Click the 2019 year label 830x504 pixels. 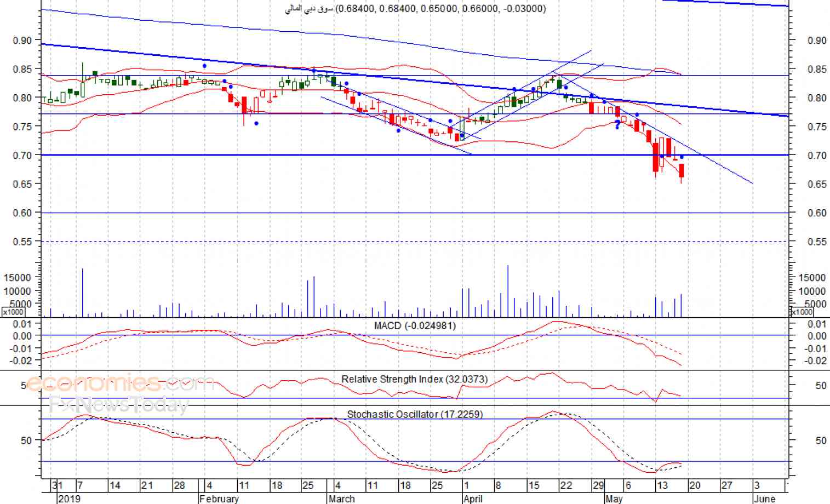[69, 499]
